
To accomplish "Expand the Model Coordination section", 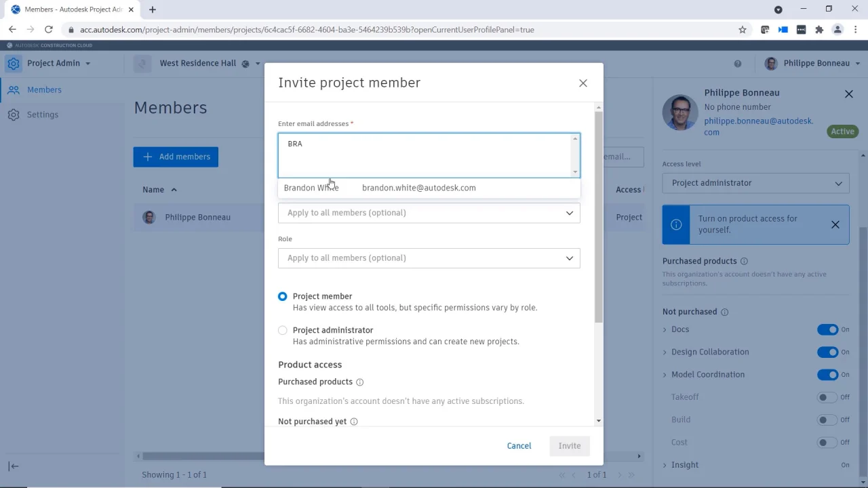I will click(x=665, y=375).
